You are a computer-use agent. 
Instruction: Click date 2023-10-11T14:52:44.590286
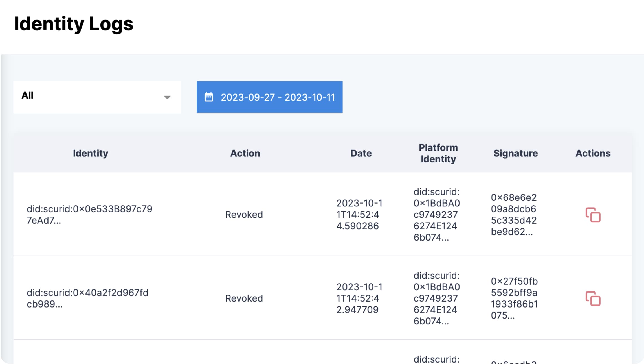pos(359,215)
